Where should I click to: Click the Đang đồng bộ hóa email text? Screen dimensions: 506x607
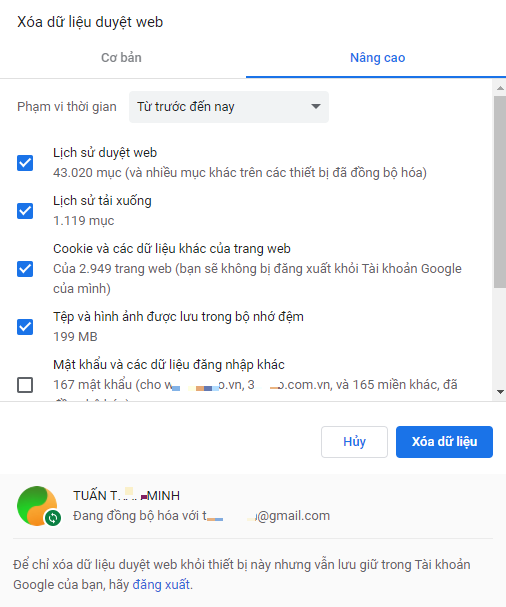click(201, 516)
